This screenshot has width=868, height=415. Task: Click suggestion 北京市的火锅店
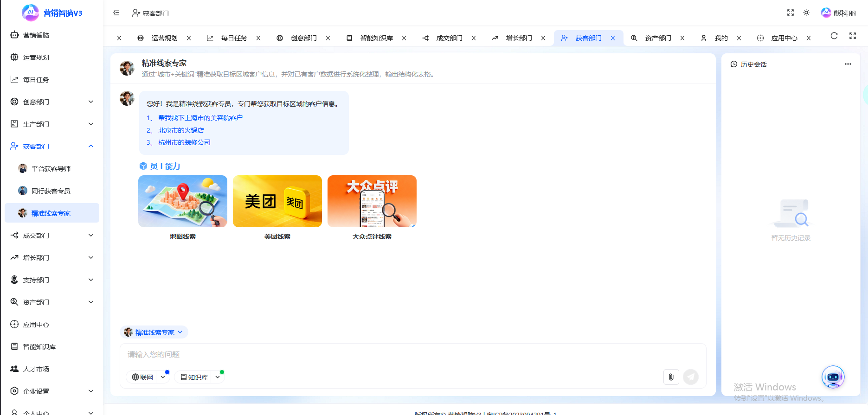pos(181,130)
